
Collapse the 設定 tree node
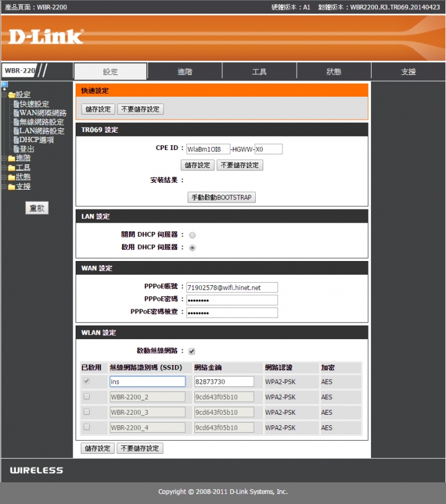point(4,95)
